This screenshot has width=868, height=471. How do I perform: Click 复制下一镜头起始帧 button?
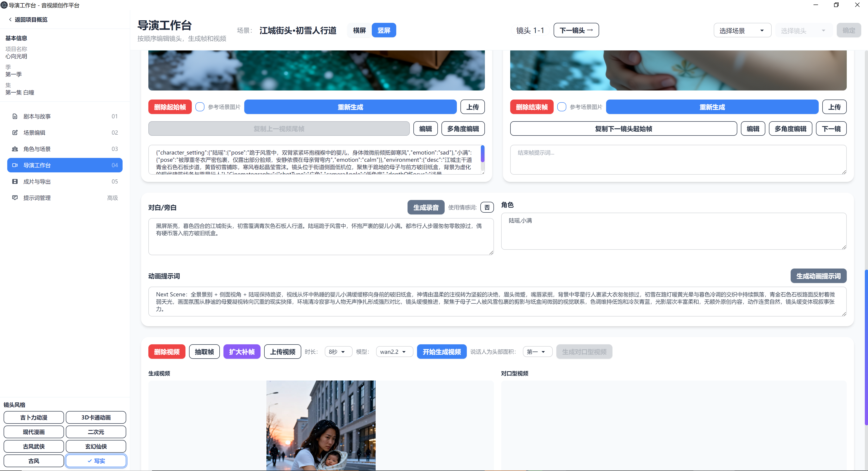(623, 128)
